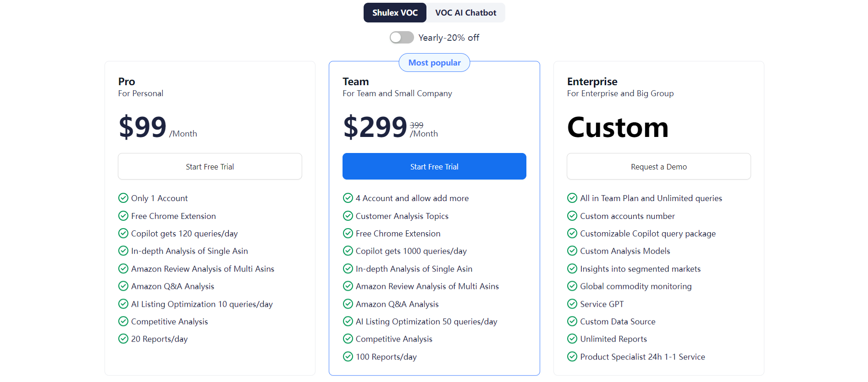Click checkmark icon beside Service GPT
The height and width of the screenshot is (382, 868).
(572, 304)
